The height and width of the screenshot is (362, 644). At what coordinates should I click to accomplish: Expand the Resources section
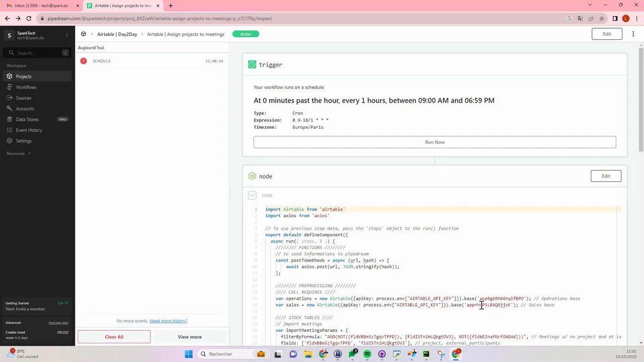18,153
